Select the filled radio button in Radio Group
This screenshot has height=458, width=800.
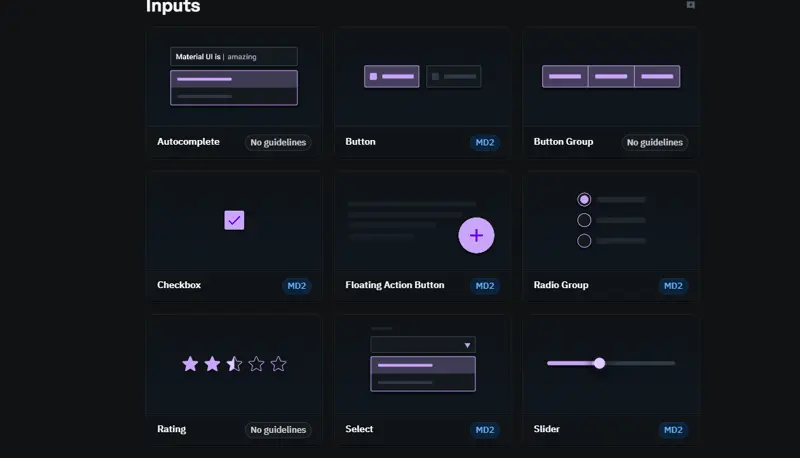pos(584,199)
